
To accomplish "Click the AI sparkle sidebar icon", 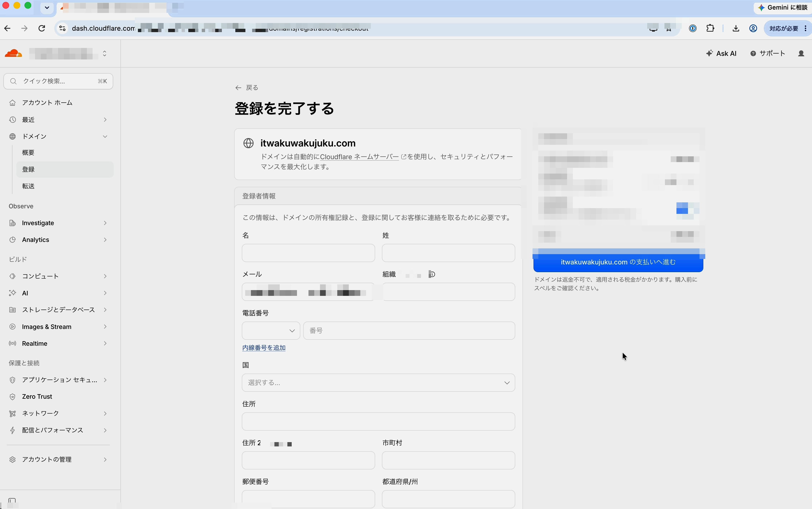I will coord(12,293).
